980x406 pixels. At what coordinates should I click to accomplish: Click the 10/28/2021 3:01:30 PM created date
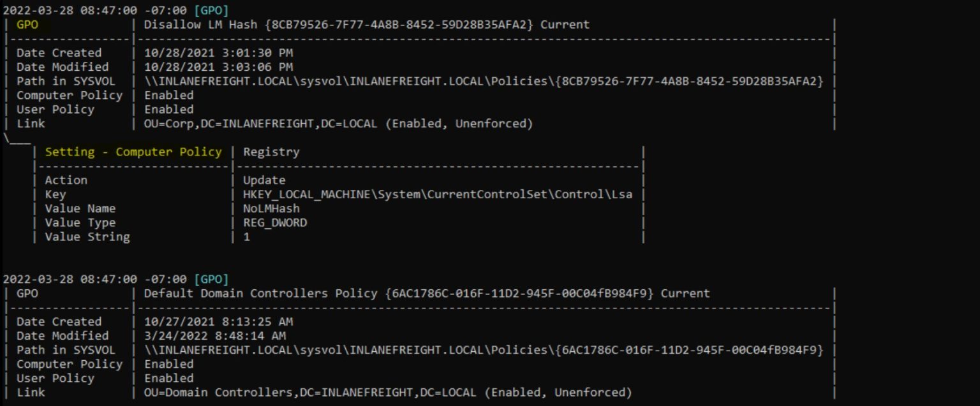pyautogui.click(x=218, y=53)
